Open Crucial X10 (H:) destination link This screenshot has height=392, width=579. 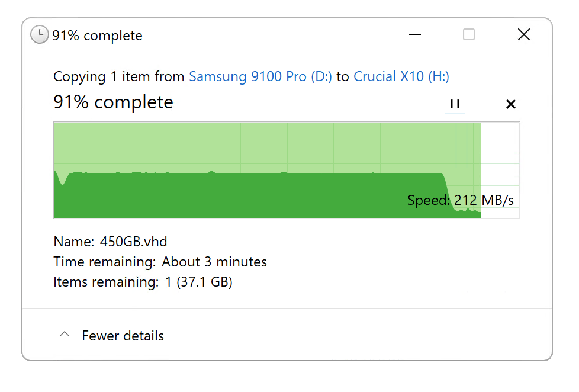tap(401, 76)
